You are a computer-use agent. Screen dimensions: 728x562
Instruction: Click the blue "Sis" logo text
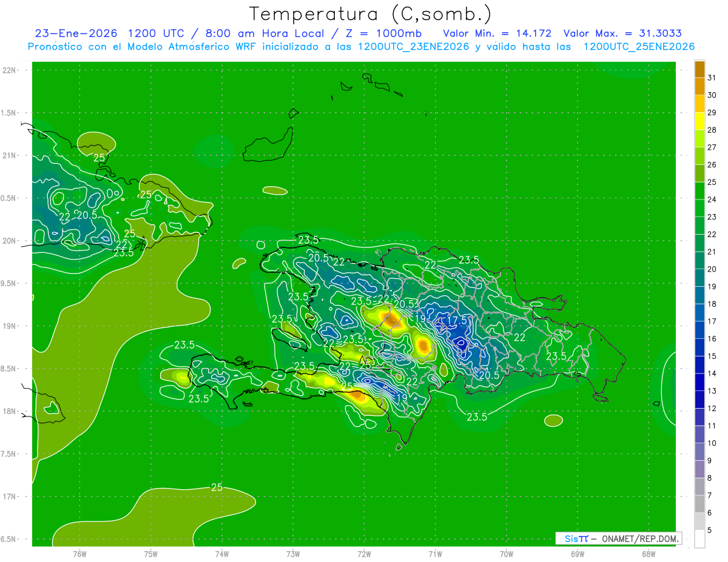571,538
